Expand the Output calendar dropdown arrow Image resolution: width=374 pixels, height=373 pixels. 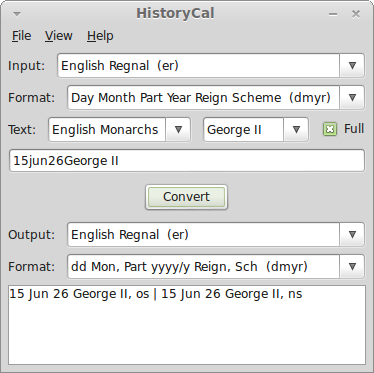[352, 235]
